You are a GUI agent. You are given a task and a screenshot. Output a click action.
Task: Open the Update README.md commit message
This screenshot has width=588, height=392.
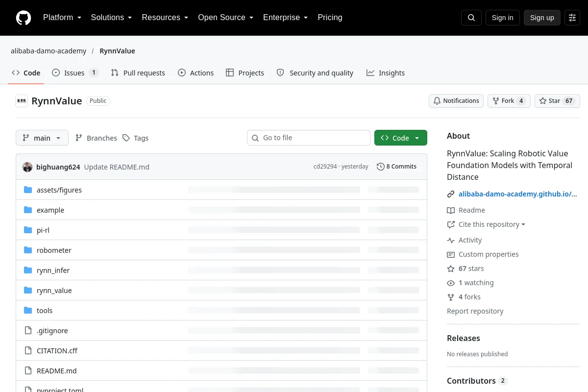(117, 167)
